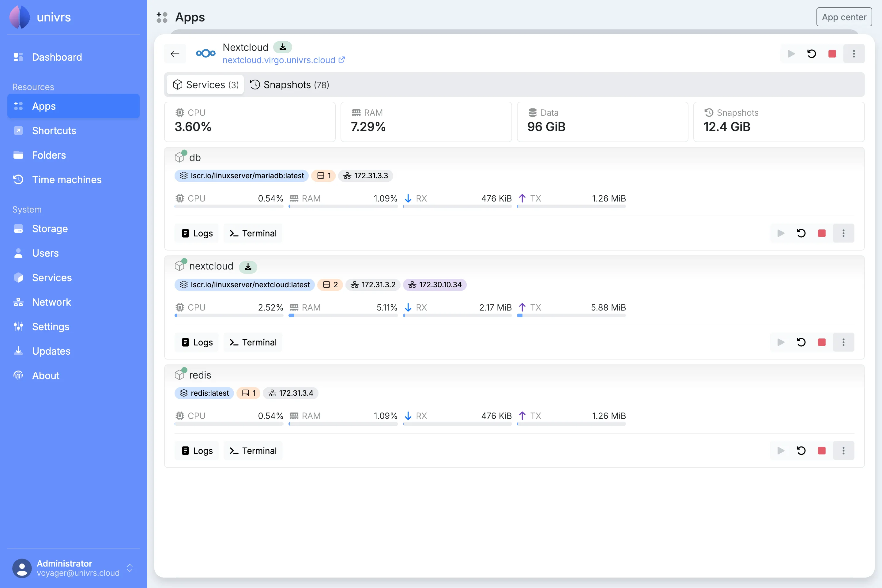Open more options for redis service

843,451
